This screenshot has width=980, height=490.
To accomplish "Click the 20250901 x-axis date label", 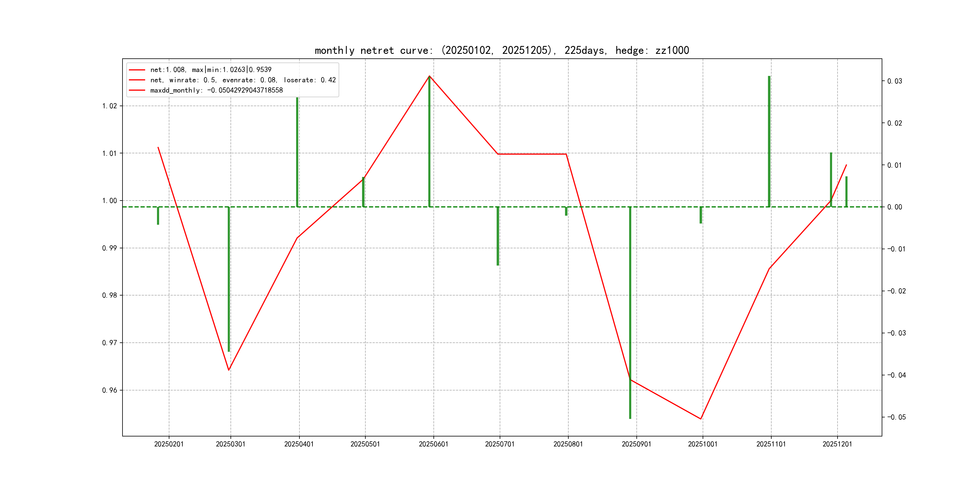I will 636,444.
